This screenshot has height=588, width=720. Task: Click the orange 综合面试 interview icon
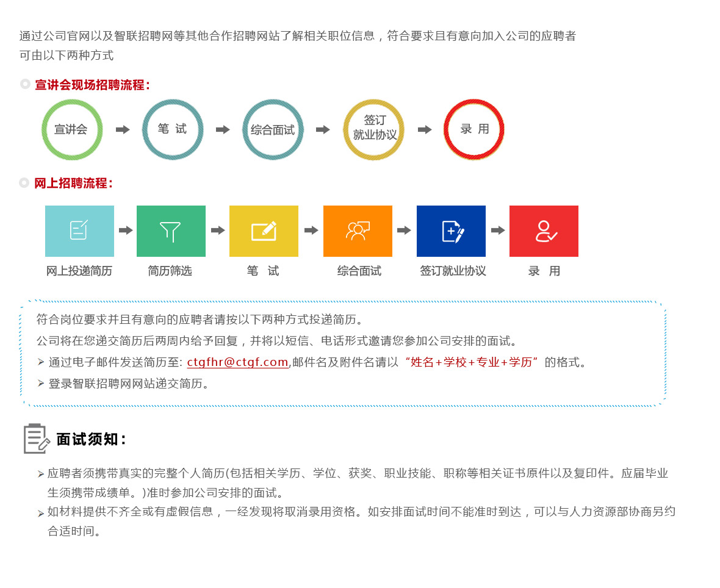coord(358,231)
